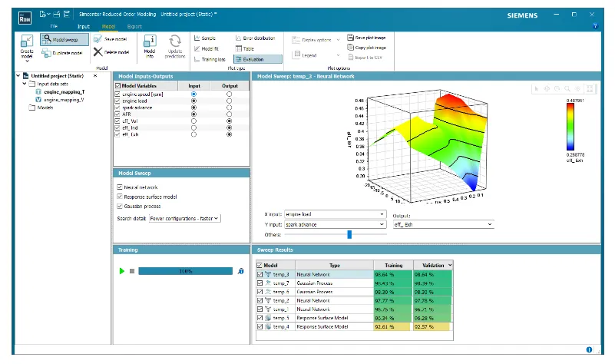This screenshot has height=364, width=615.
Task: Select the Training loss plot type
Action: point(210,59)
